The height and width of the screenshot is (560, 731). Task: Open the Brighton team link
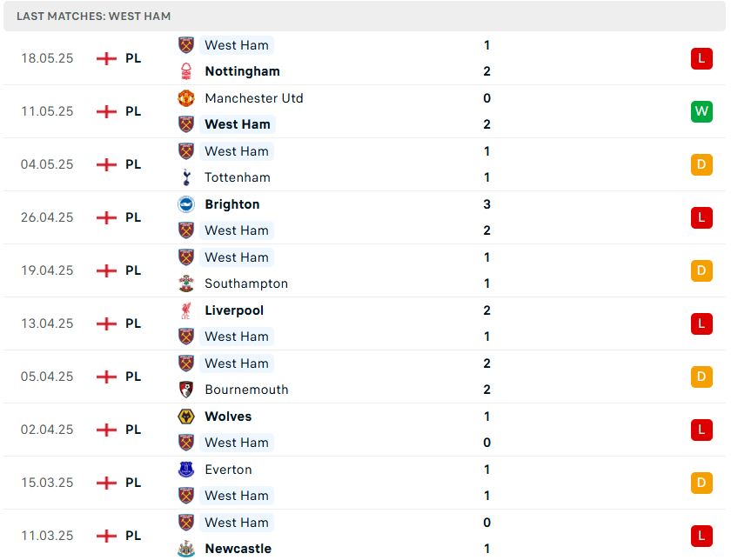click(x=232, y=204)
